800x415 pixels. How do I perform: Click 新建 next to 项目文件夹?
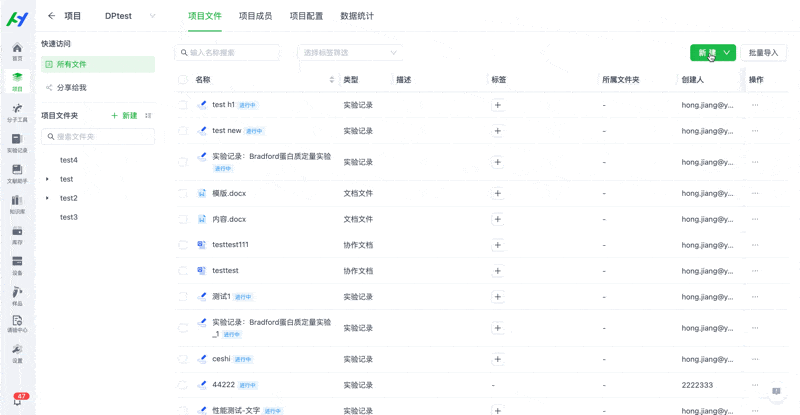tap(124, 116)
